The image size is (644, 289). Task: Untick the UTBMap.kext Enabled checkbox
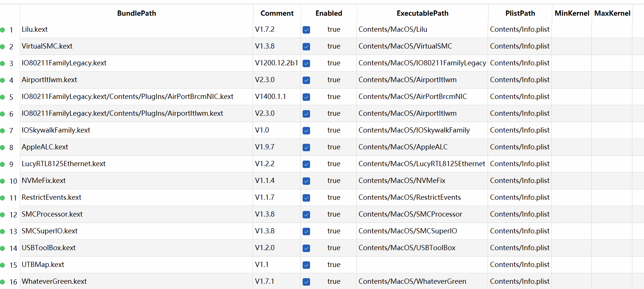pos(306,265)
